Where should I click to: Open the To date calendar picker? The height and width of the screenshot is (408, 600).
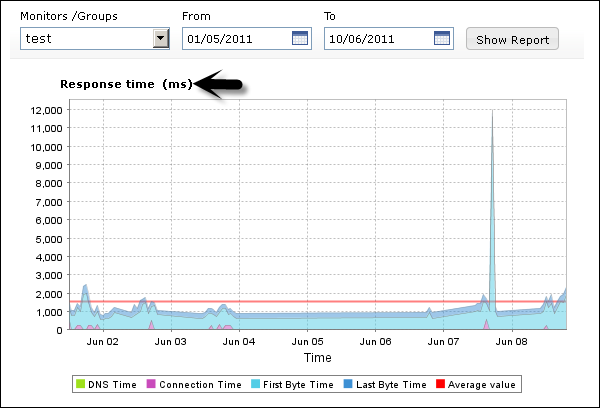(443, 38)
